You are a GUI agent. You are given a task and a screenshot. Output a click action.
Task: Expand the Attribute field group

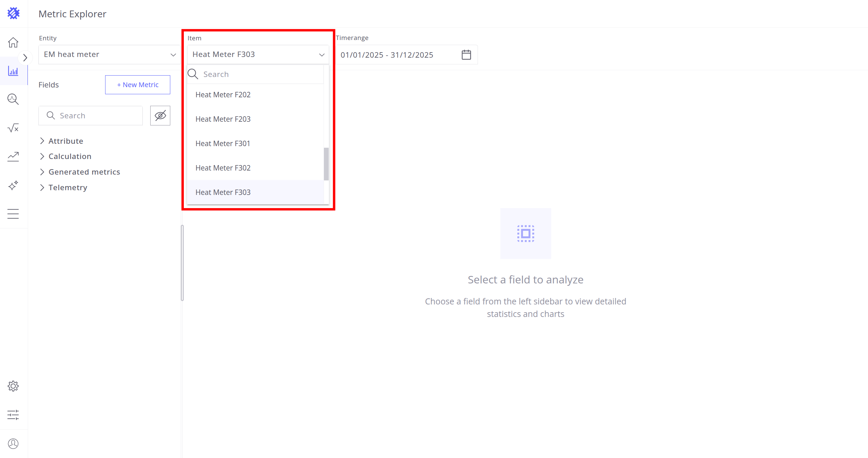(x=65, y=141)
